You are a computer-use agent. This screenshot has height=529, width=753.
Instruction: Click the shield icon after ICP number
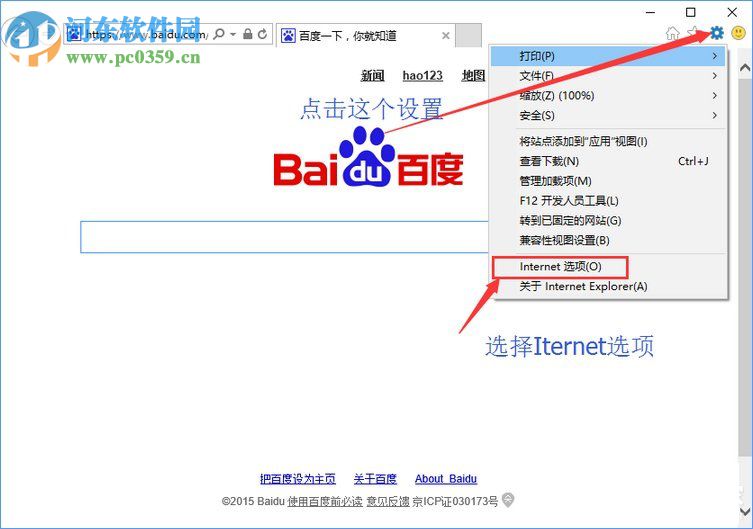point(508,500)
